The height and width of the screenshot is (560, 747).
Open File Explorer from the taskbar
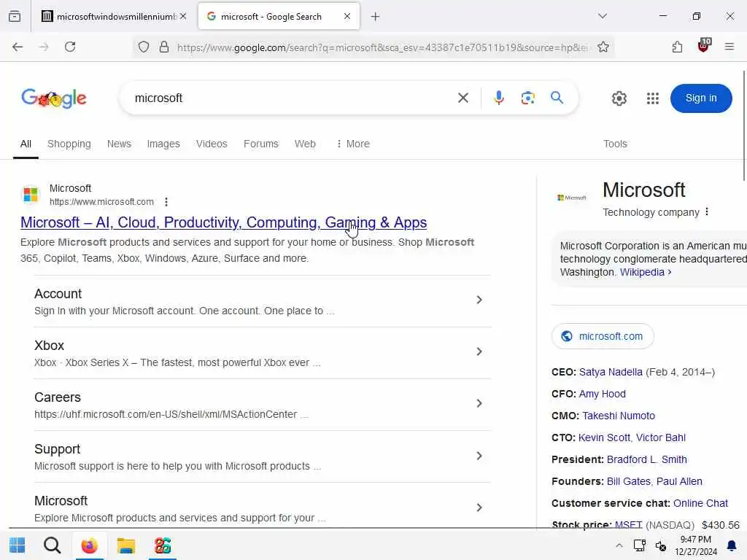coord(126,545)
